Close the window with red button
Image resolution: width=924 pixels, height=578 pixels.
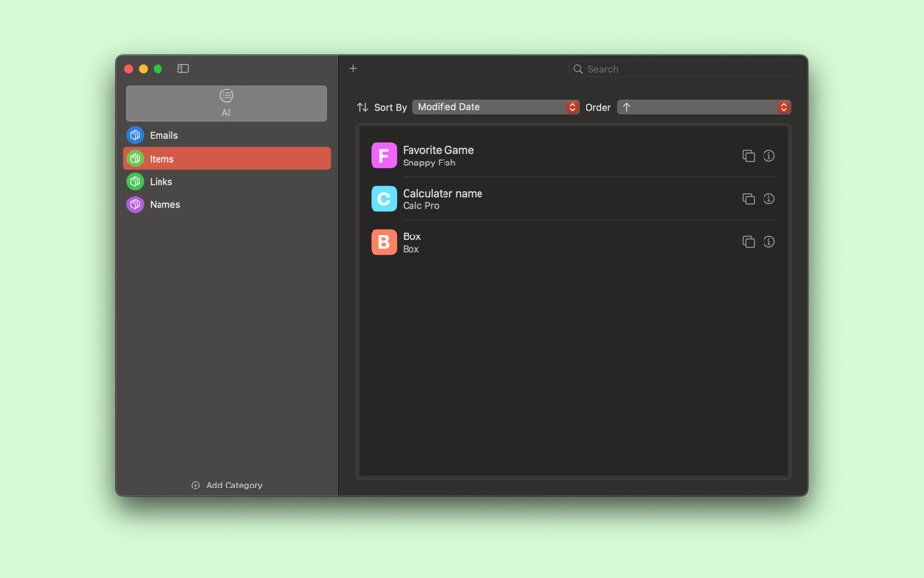click(129, 69)
